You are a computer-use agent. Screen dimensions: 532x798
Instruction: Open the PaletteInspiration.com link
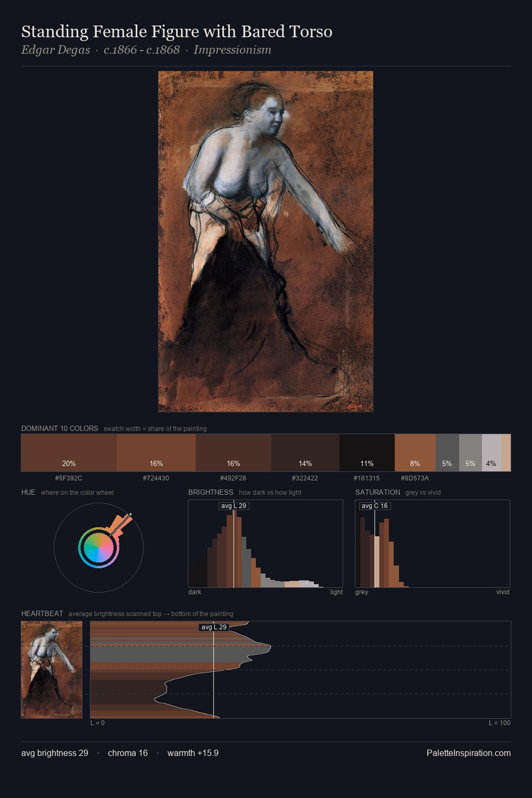tap(469, 753)
